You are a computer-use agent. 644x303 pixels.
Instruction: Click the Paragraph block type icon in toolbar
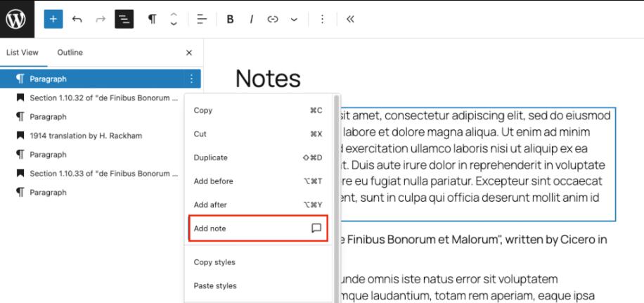coord(152,19)
